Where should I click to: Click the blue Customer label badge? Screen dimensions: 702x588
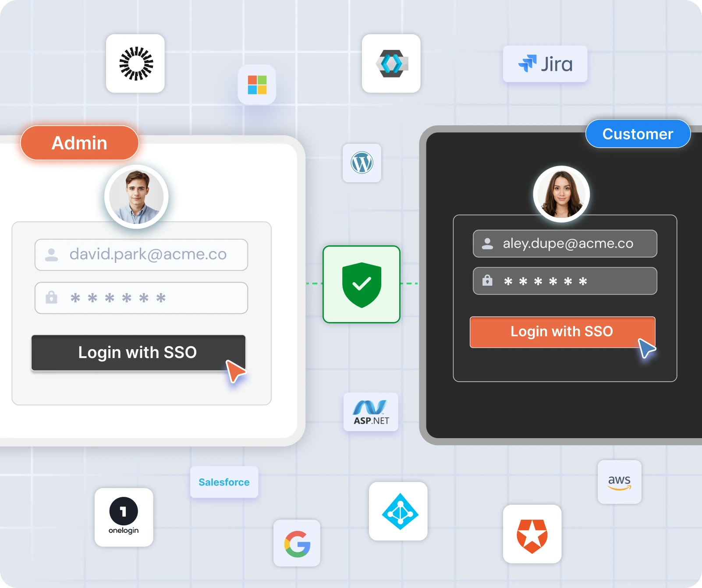(x=638, y=134)
